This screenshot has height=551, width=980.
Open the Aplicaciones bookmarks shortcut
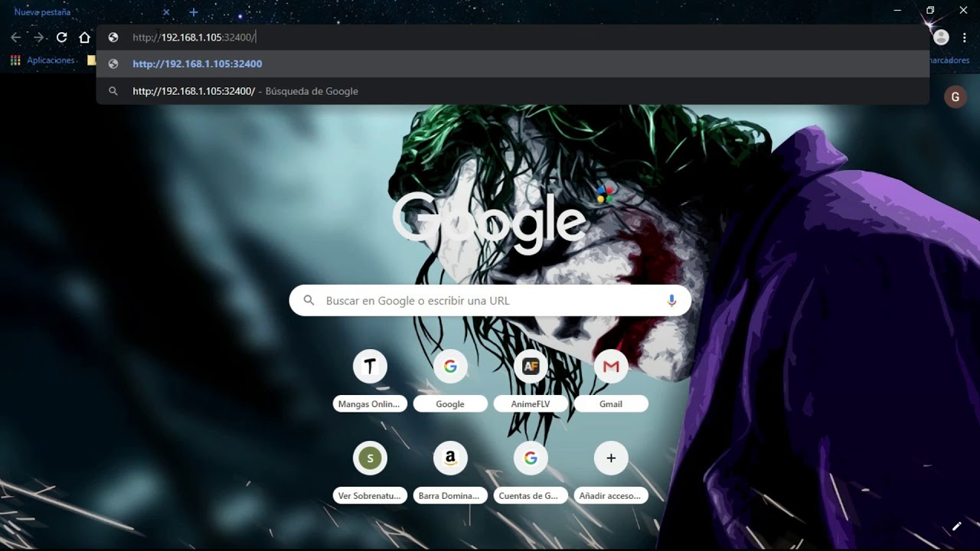coord(43,60)
